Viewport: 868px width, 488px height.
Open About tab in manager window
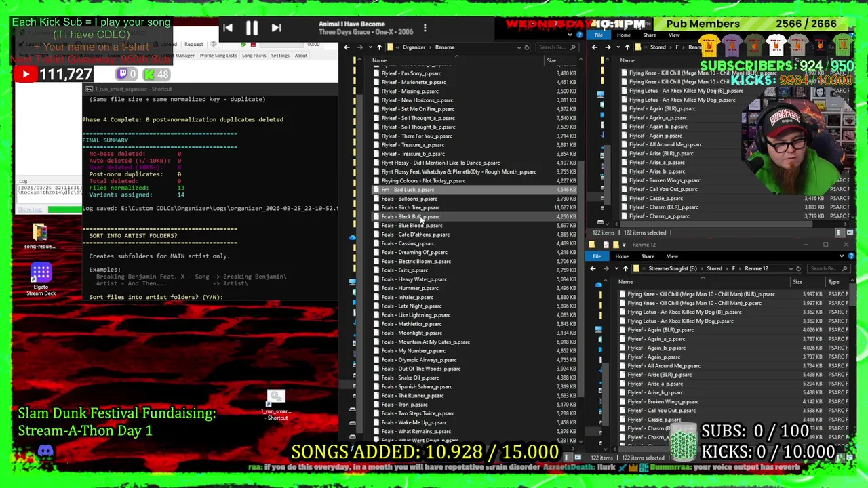pyautogui.click(x=300, y=56)
